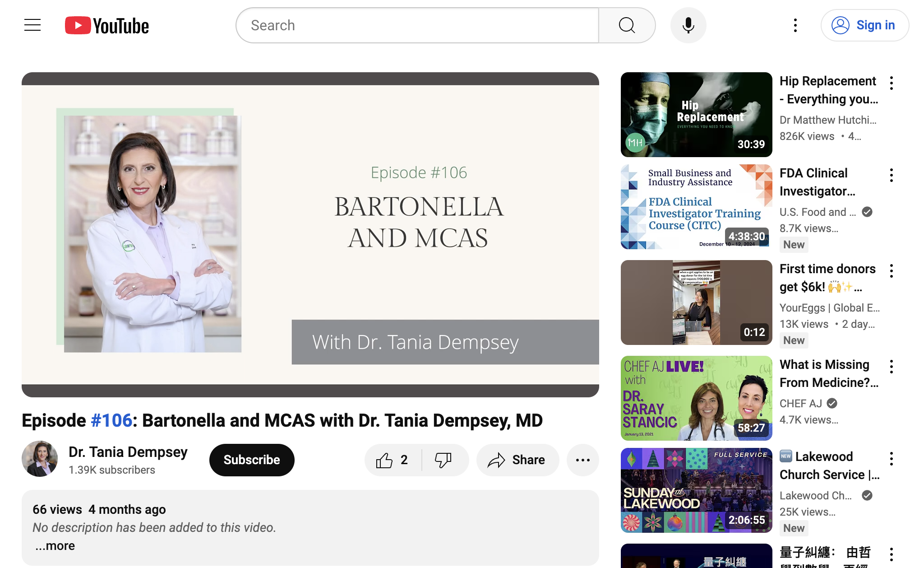
Task: Open Dr. Tania Dempsey channel name link
Action: 128,452
